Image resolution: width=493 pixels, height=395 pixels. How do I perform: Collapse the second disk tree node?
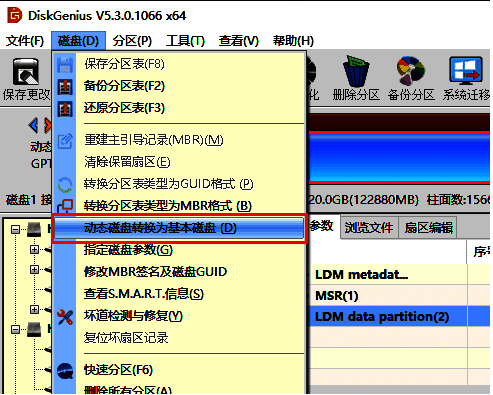point(15,330)
